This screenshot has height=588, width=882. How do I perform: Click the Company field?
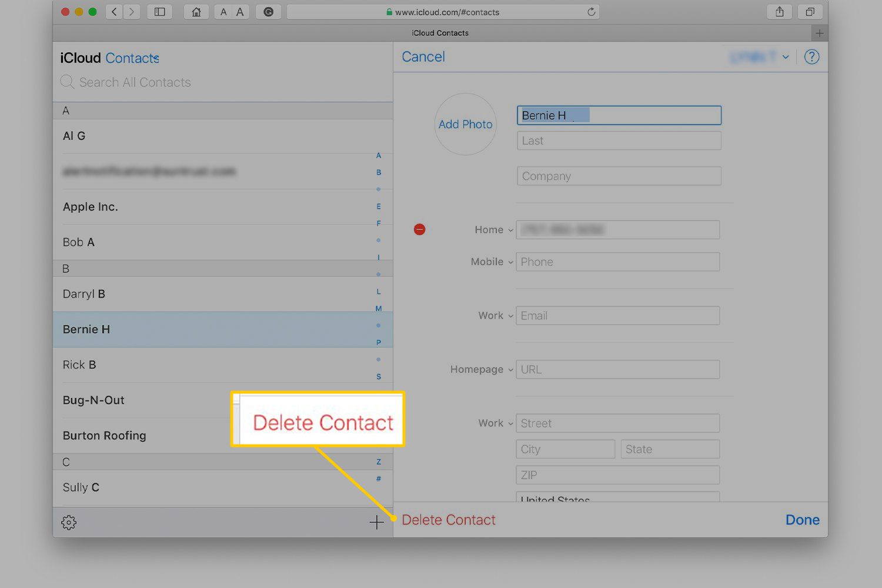click(x=619, y=176)
